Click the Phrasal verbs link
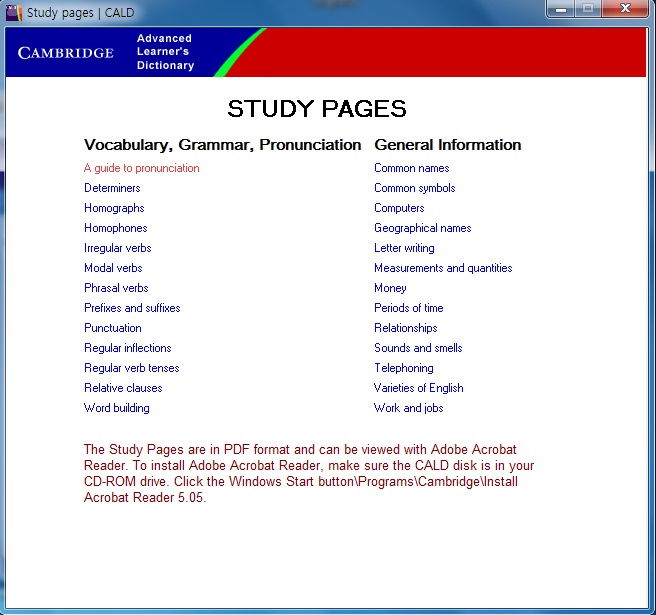Image resolution: width=656 pixels, height=615 pixels. tap(116, 288)
